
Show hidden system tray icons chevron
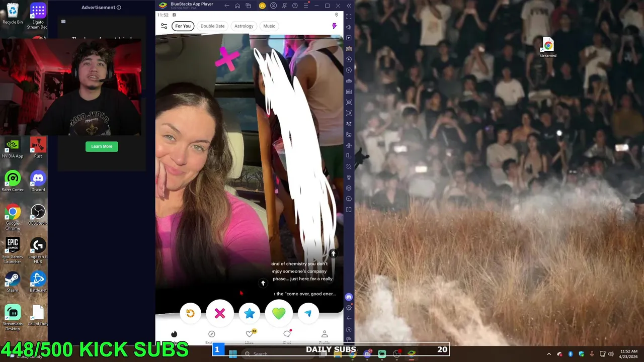click(549, 354)
